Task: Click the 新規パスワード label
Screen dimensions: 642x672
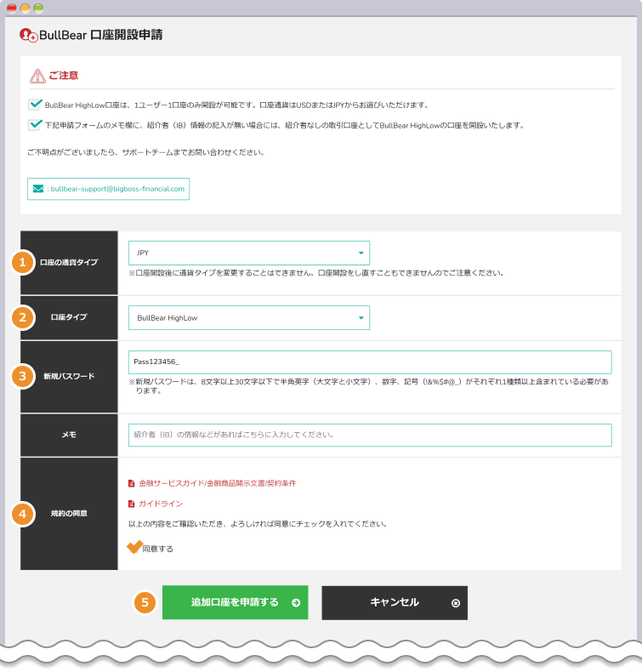Action: (69, 376)
